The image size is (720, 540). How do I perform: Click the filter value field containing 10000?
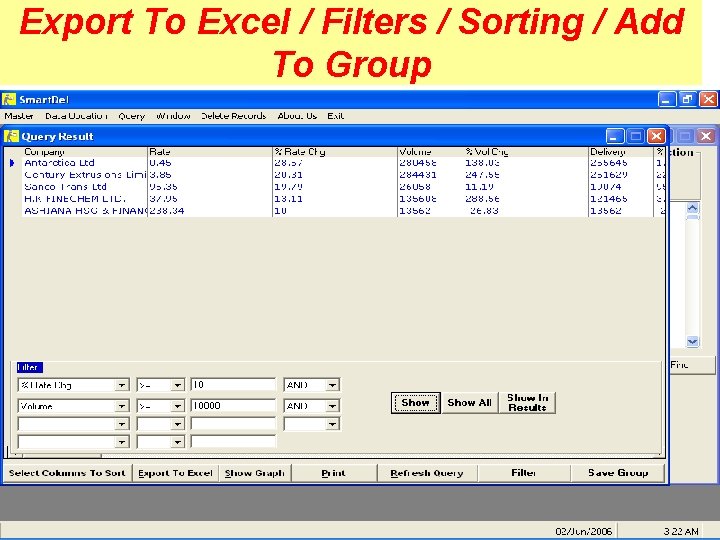point(233,406)
